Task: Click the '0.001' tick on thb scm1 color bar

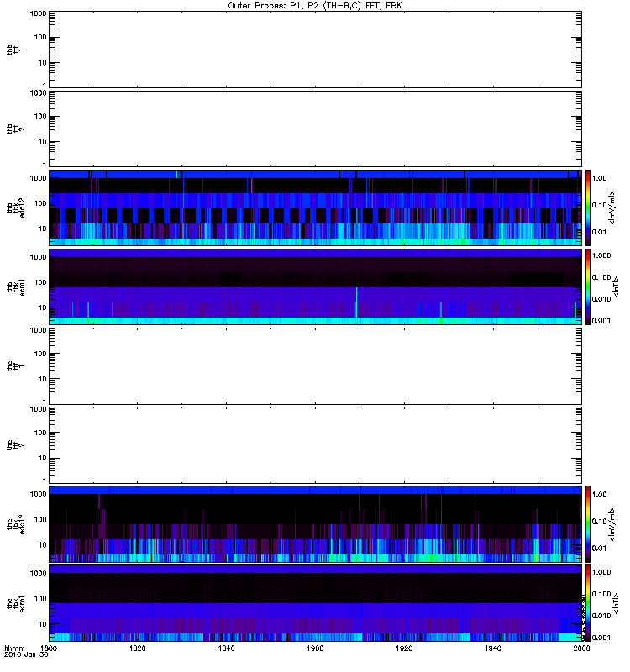Action: click(601, 321)
